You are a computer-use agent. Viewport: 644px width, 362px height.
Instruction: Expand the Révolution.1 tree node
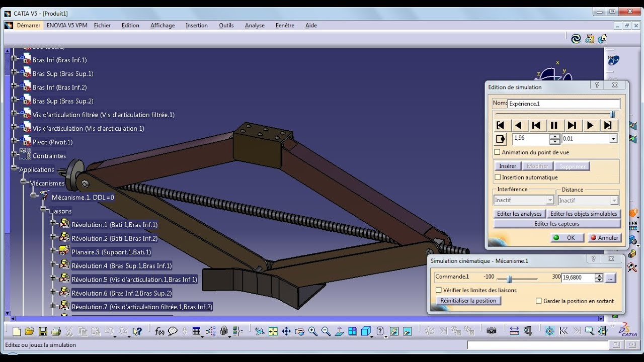53,222
